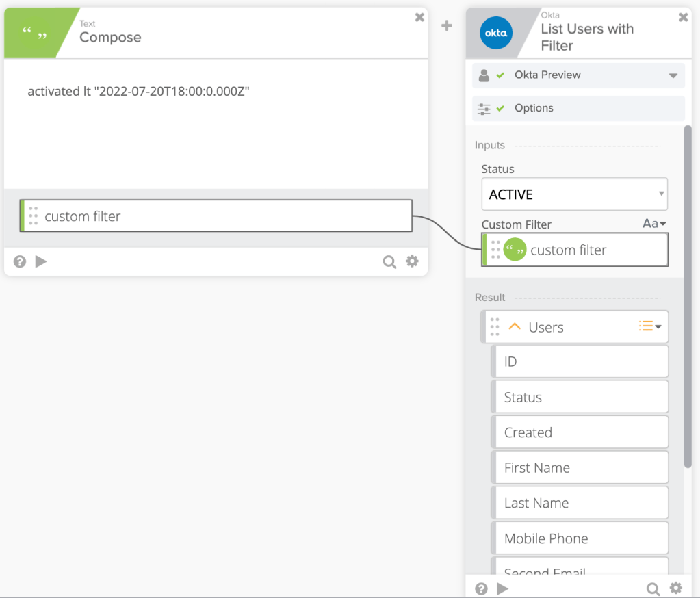Run the Compose card with play icon
This screenshot has width=700, height=598.
coord(41,261)
